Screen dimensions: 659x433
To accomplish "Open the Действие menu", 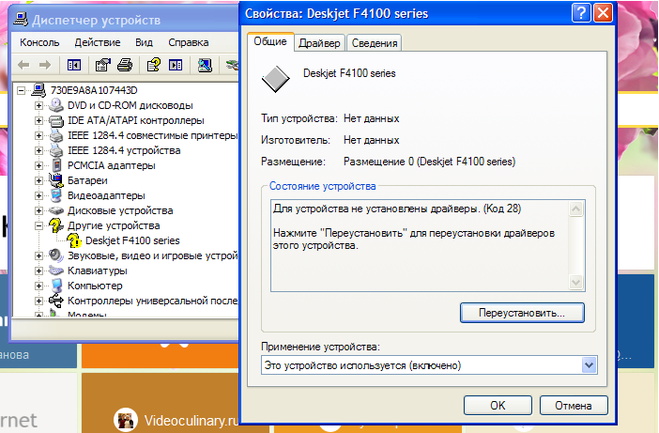I will click(x=97, y=42).
